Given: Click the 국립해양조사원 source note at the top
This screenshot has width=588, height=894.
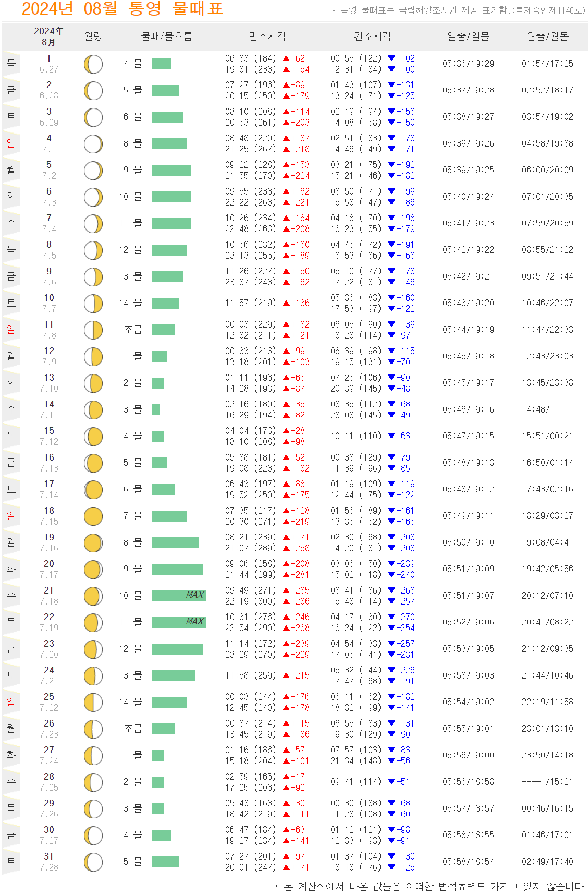Looking at the screenshot, I should pyautogui.click(x=459, y=10).
